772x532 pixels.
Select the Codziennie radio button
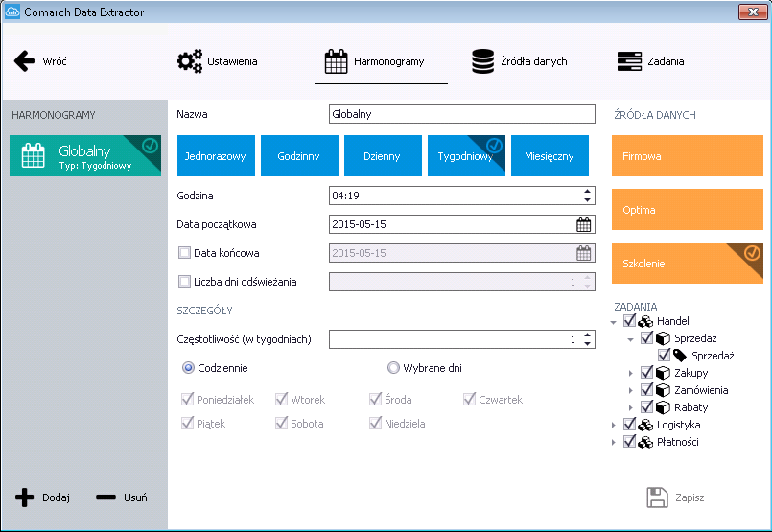pos(188,368)
